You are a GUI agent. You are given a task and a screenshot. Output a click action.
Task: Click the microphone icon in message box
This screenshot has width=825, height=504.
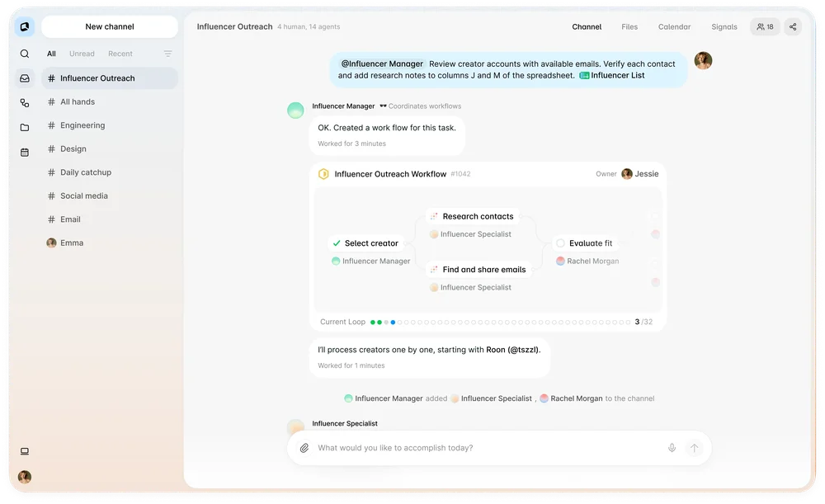pos(672,448)
